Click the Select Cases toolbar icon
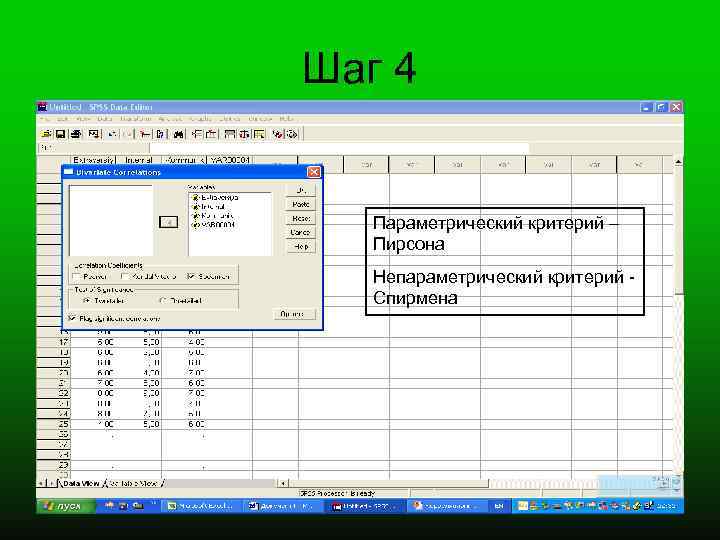This screenshot has height=540, width=720. pyautogui.click(x=259, y=134)
